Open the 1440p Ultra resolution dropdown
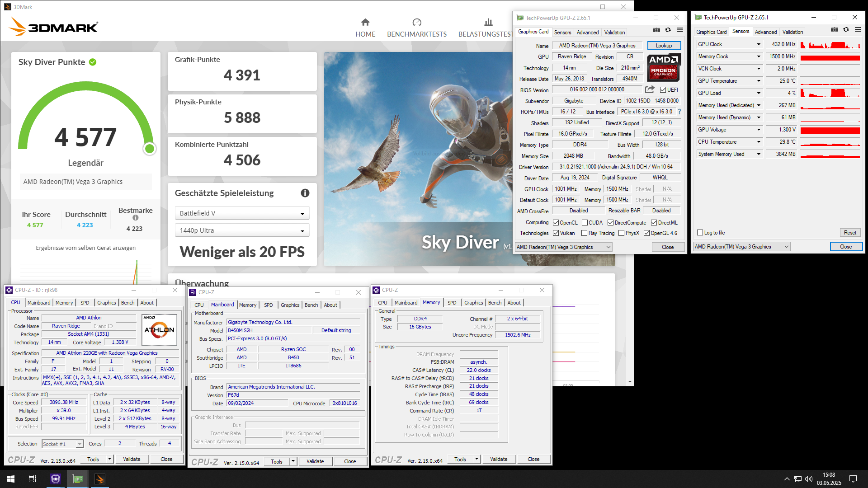This screenshot has height=488, width=868. tap(242, 230)
